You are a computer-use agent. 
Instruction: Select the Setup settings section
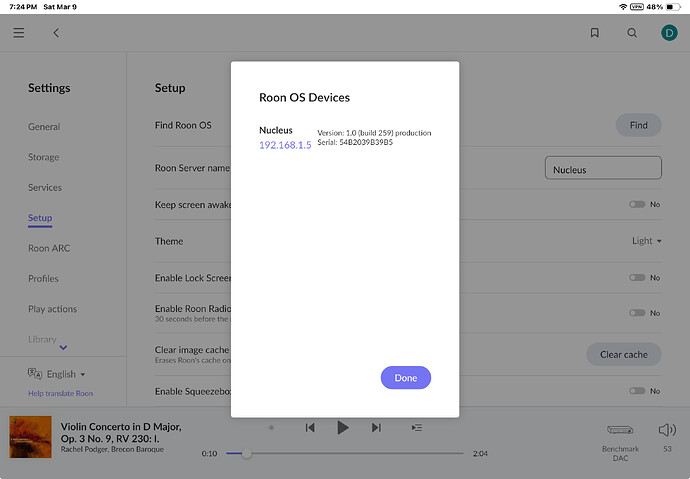click(40, 218)
